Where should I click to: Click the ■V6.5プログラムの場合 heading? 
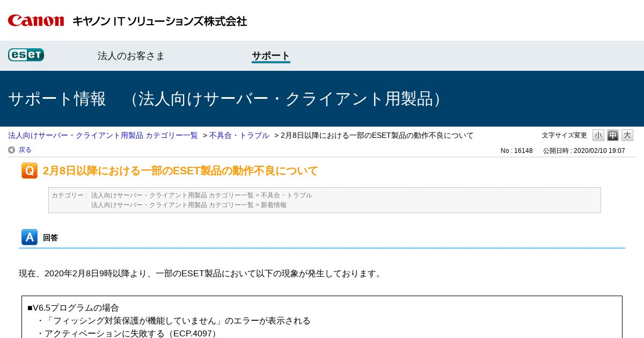pos(73,308)
